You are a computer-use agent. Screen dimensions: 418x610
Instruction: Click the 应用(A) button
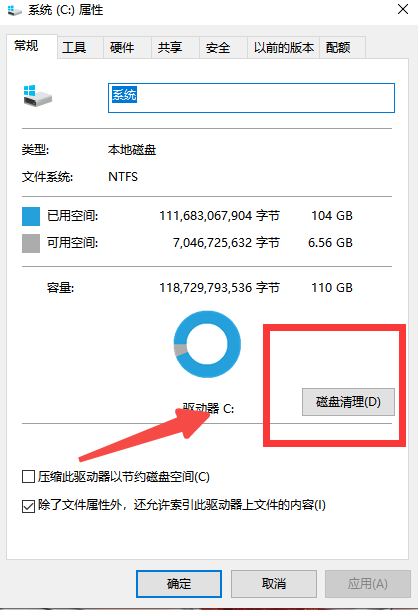pyautogui.click(x=368, y=584)
